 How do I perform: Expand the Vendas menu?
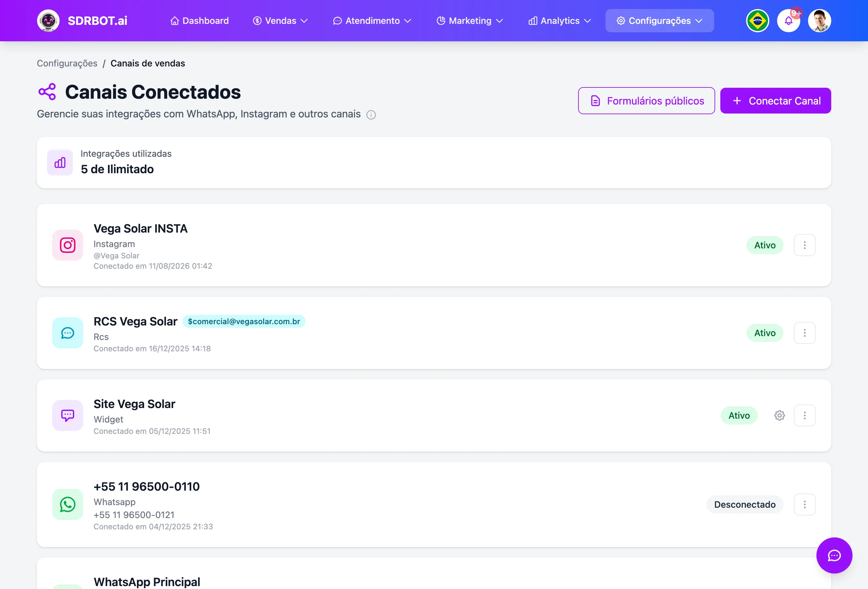pyautogui.click(x=280, y=21)
